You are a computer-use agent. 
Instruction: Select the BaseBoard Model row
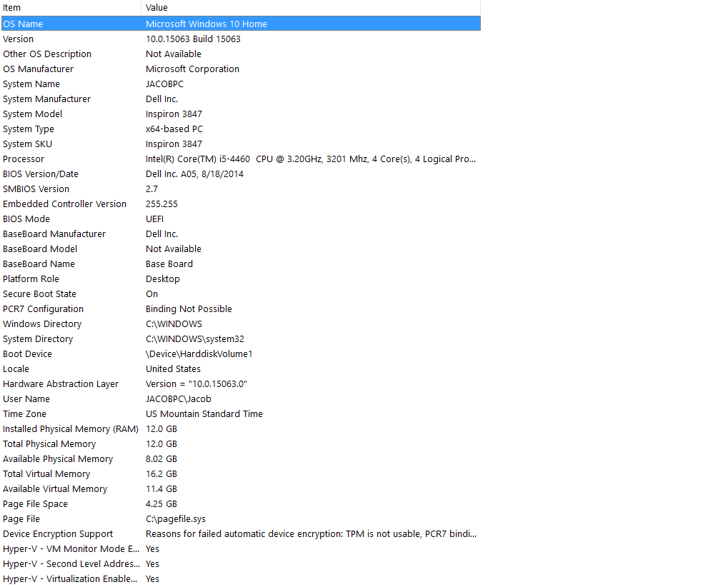tap(241, 249)
